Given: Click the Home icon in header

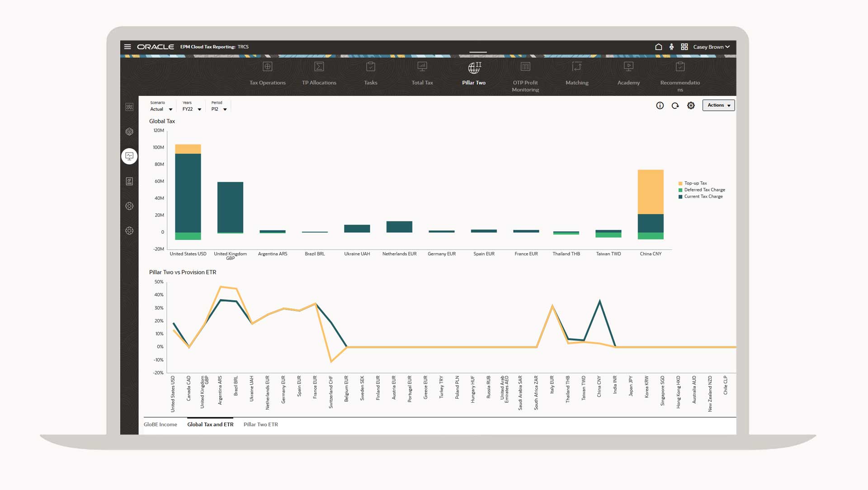Looking at the screenshot, I should click(x=658, y=47).
